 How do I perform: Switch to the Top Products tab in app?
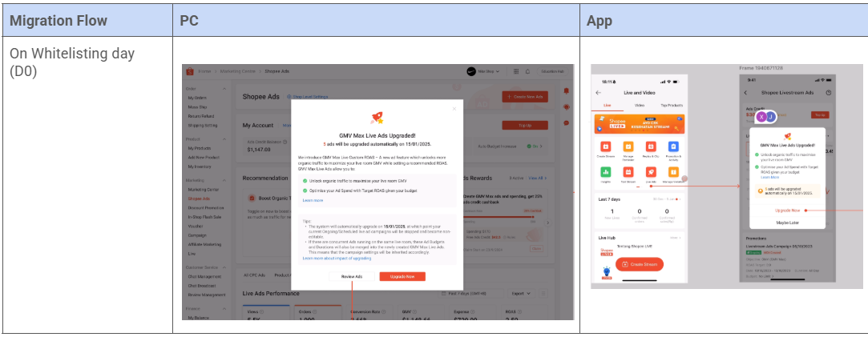pos(671,105)
